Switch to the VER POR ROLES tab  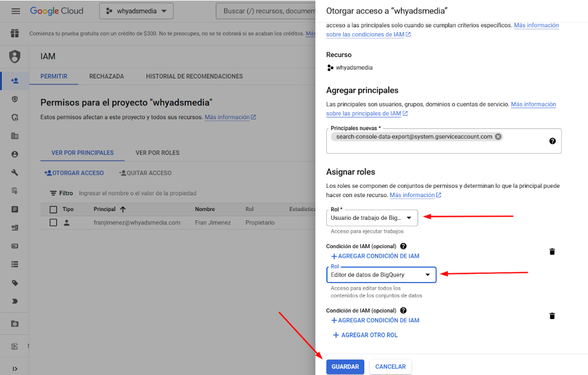[x=157, y=153]
